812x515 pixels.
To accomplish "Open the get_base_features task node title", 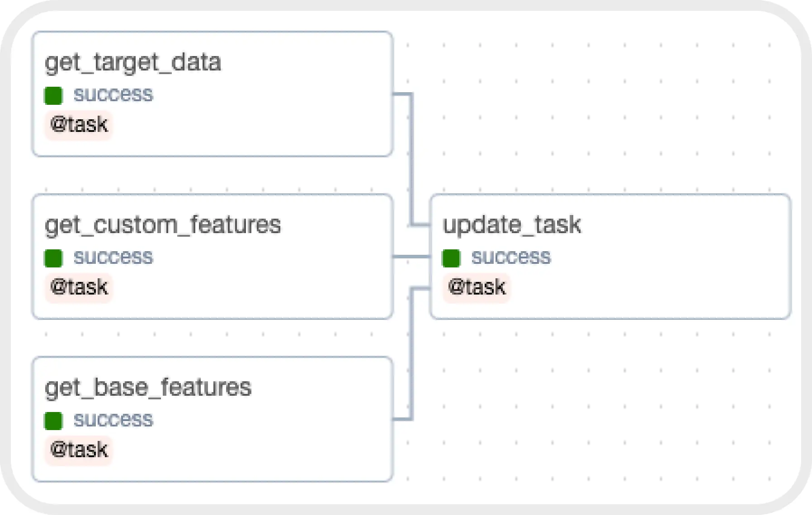I will pyautogui.click(x=148, y=388).
